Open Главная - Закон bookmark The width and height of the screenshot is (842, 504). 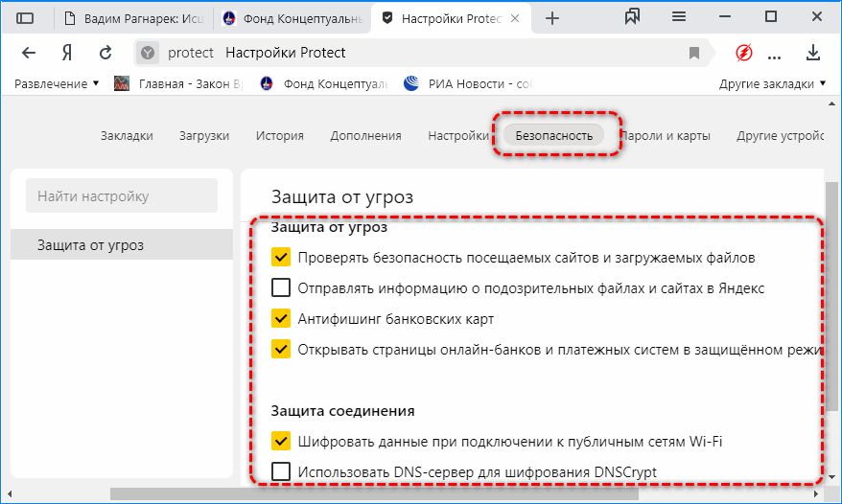[x=178, y=83]
